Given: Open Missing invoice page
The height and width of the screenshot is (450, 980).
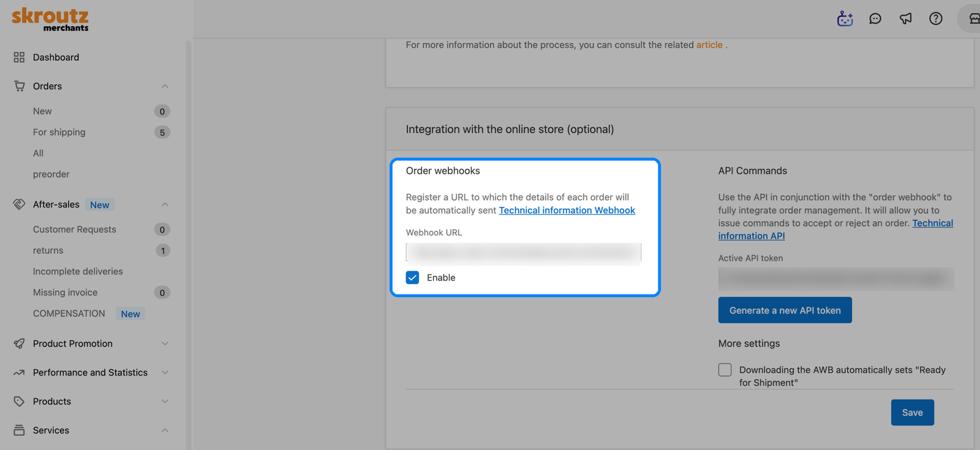Looking at the screenshot, I should 65,292.
